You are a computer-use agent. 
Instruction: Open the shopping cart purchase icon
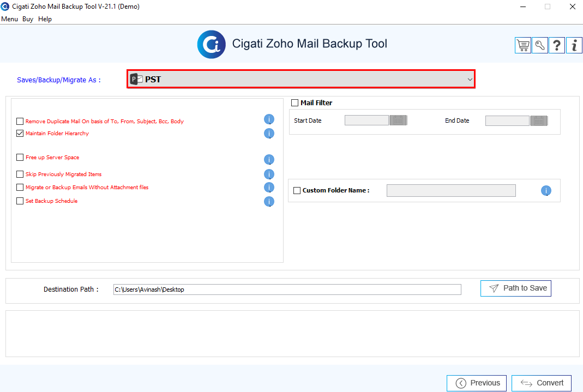[522, 45]
